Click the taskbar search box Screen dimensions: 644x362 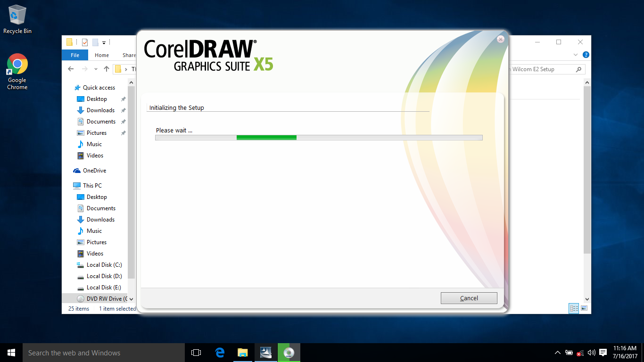pyautogui.click(x=104, y=353)
